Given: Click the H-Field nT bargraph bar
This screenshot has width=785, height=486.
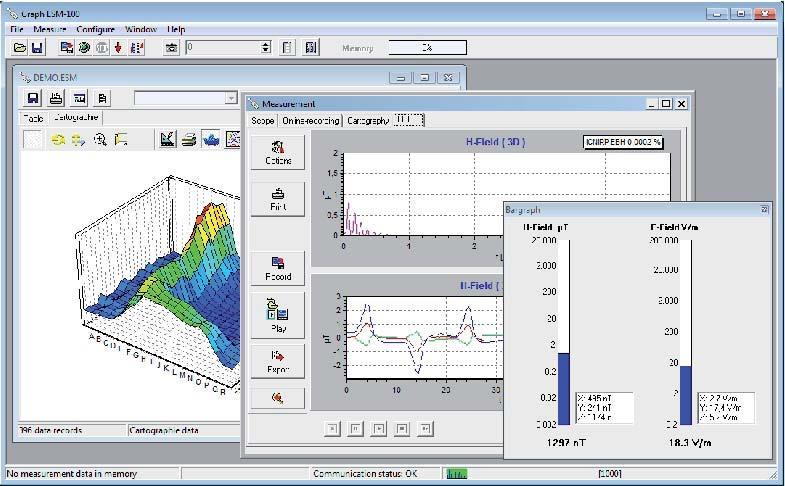Looking at the screenshot, I should (x=564, y=332).
